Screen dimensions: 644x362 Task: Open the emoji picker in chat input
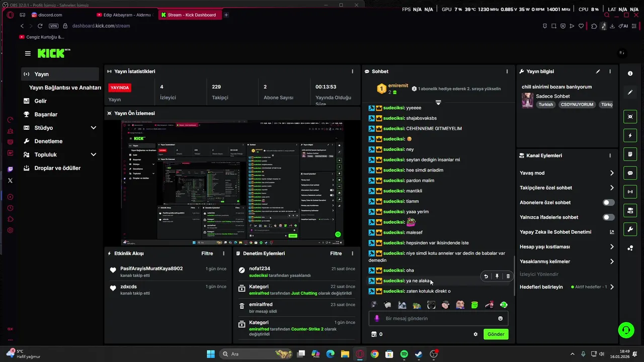pyautogui.click(x=500, y=318)
